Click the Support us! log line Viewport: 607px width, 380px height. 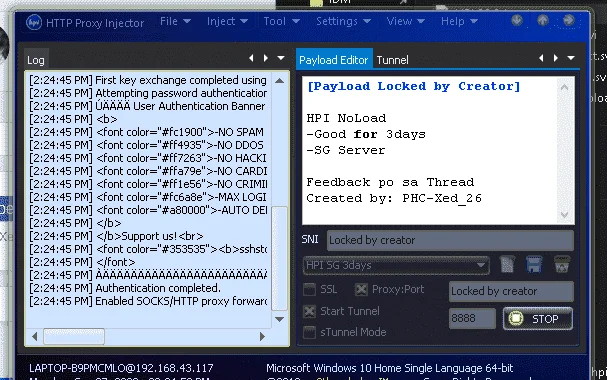(116, 236)
